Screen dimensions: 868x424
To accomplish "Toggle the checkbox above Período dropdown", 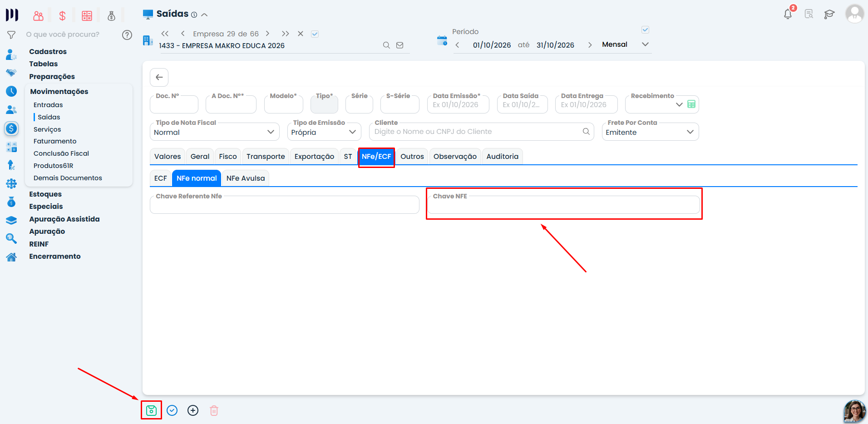I will coord(645,30).
